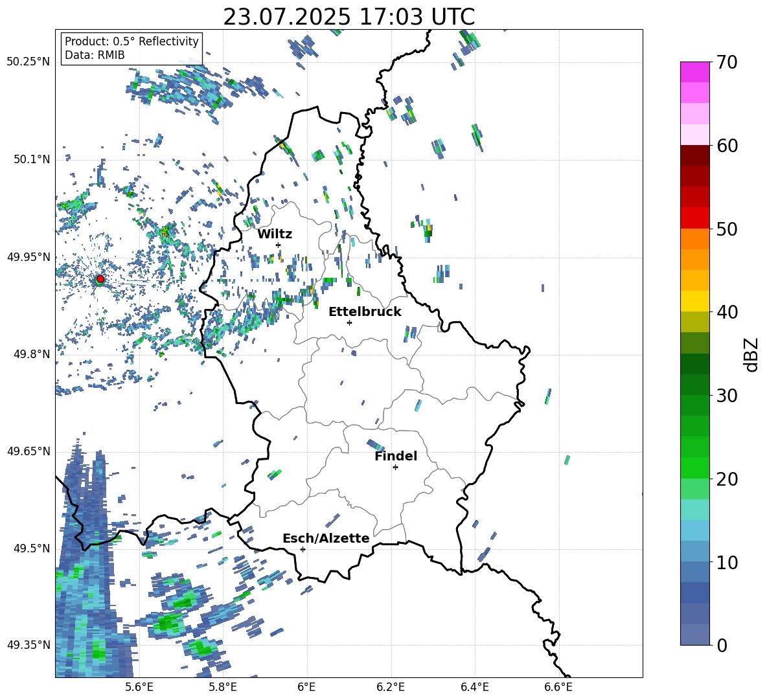Image resolution: width=767 pixels, height=700 pixels.
Task: Click the 49.5°N latitude label
Action: click(x=32, y=548)
